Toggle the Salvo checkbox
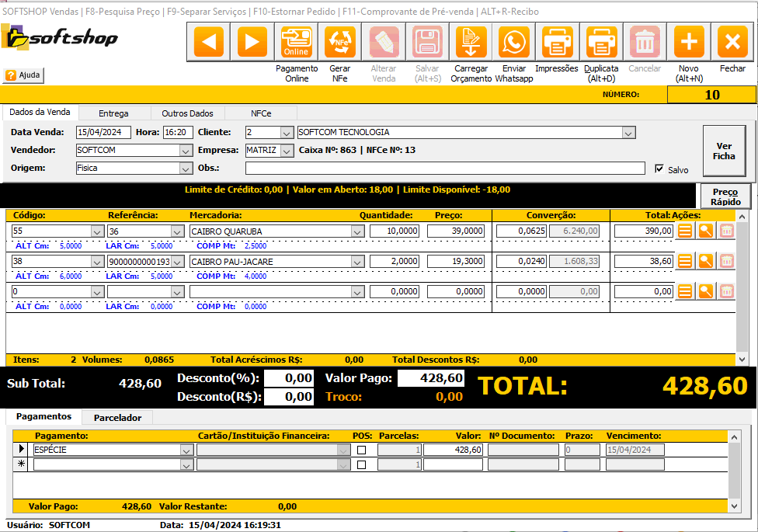 [659, 169]
